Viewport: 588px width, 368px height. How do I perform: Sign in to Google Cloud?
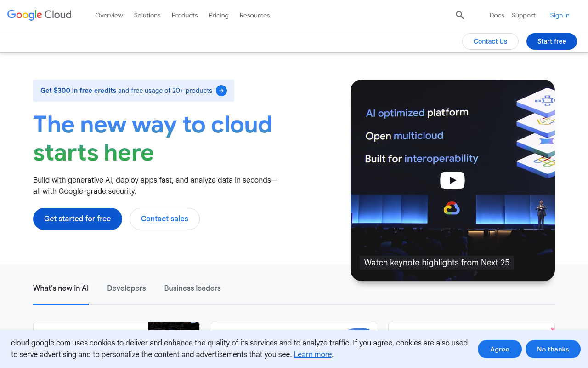[560, 15]
